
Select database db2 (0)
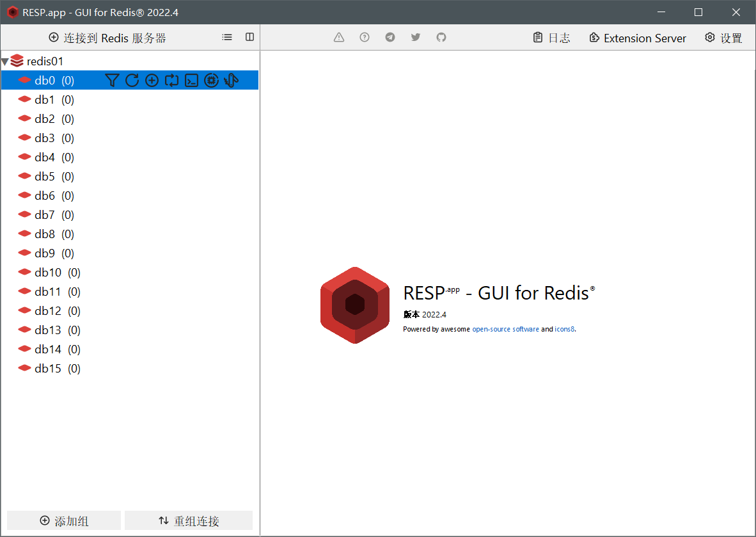(130, 118)
